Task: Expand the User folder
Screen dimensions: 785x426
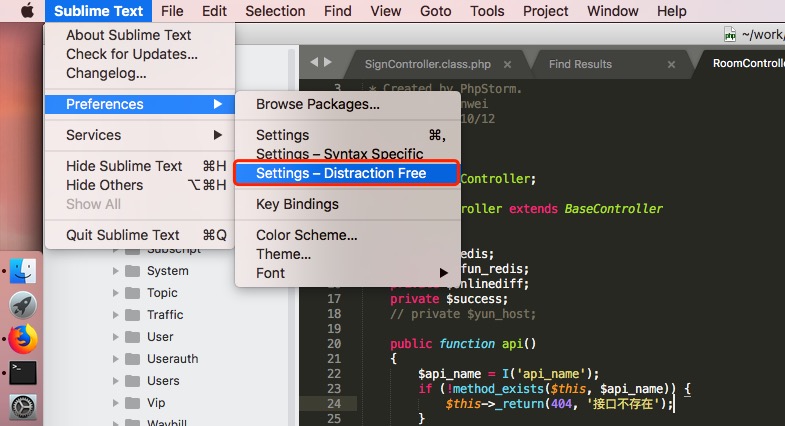Action: [115, 337]
